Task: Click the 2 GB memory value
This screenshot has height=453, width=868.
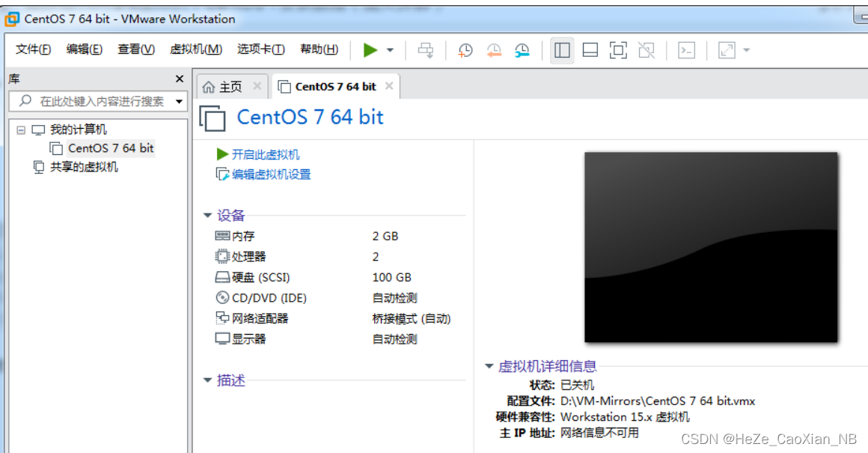Action: (385, 237)
